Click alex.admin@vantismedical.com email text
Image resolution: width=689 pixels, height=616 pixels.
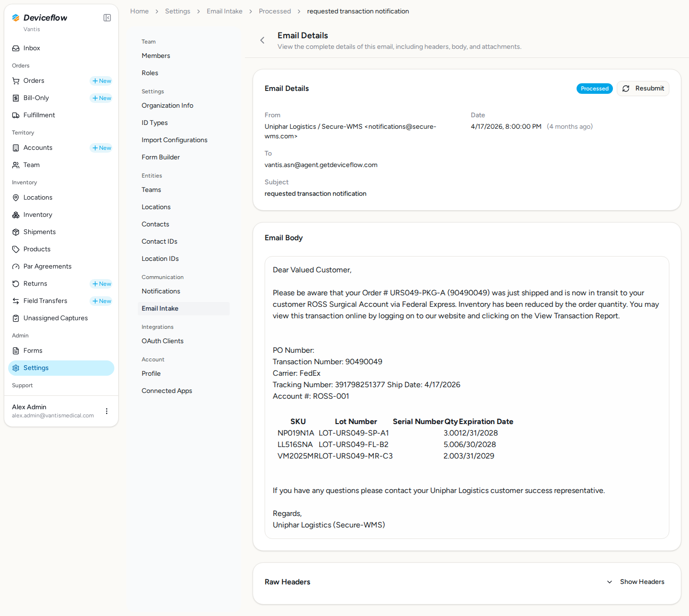[53, 416]
